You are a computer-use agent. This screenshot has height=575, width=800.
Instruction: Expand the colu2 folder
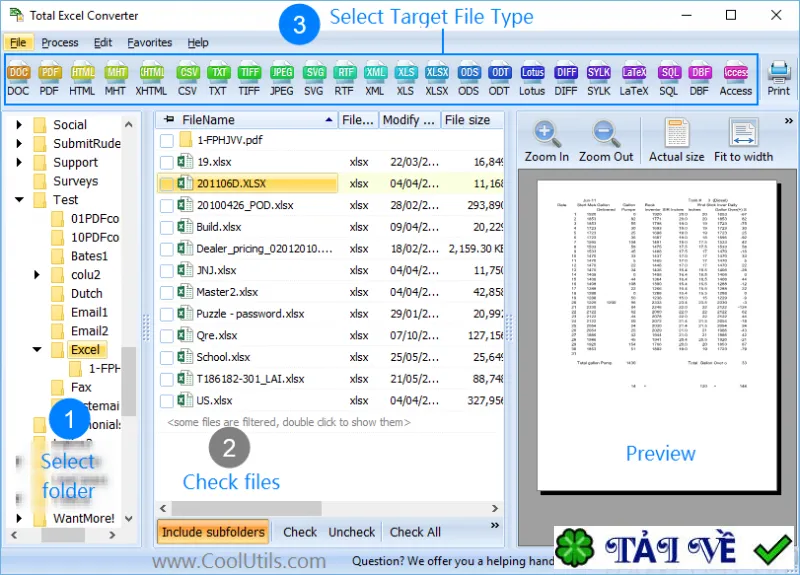[37, 274]
